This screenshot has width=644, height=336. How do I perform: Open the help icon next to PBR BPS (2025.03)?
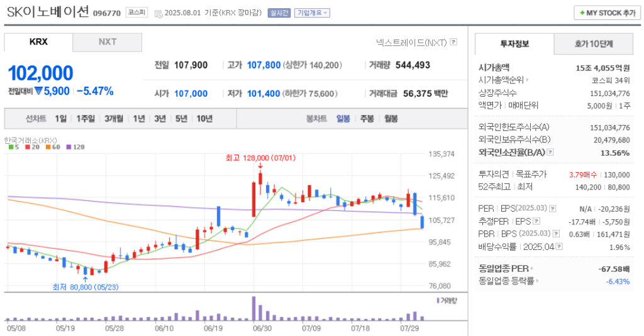(556, 234)
